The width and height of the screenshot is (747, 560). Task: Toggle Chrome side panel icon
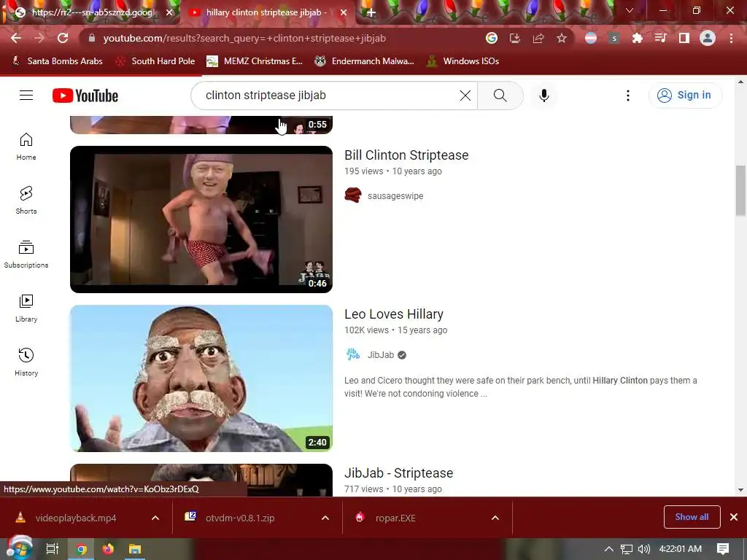(684, 38)
